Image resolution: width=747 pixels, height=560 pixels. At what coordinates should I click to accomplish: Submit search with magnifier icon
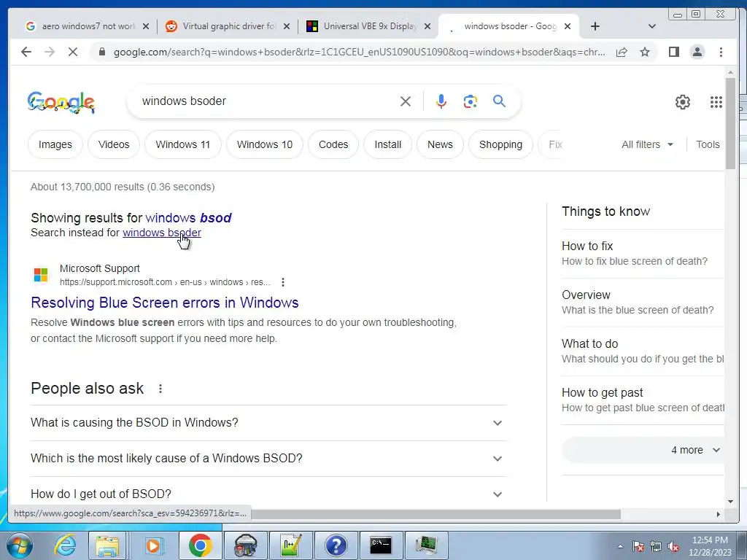(x=499, y=101)
